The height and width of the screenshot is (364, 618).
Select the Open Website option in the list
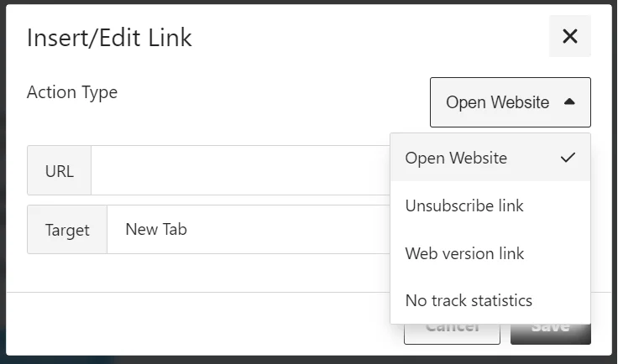[456, 158]
